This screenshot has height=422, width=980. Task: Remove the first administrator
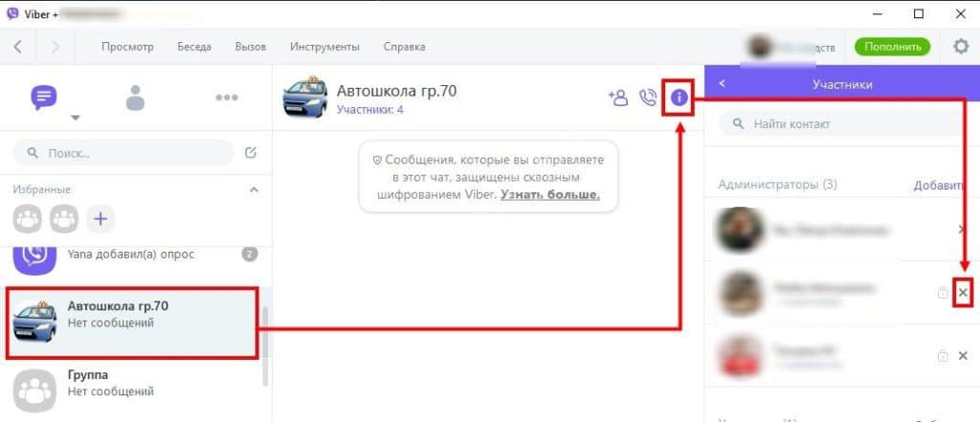pyautogui.click(x=963, y=230)
